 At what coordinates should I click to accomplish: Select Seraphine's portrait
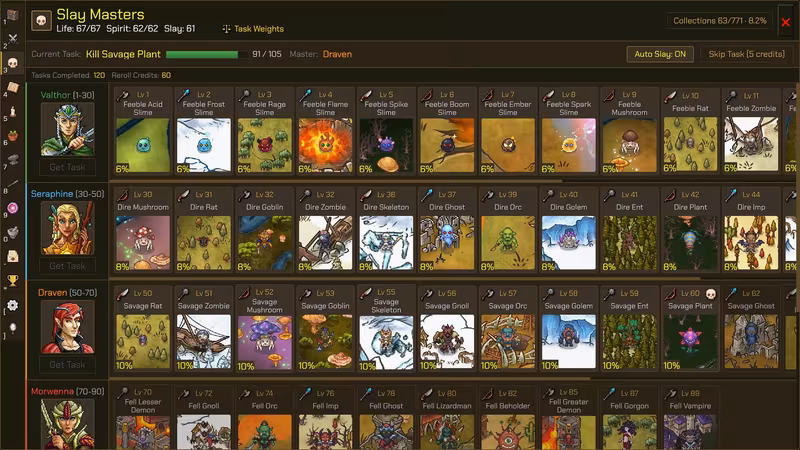tap(67, 228)
